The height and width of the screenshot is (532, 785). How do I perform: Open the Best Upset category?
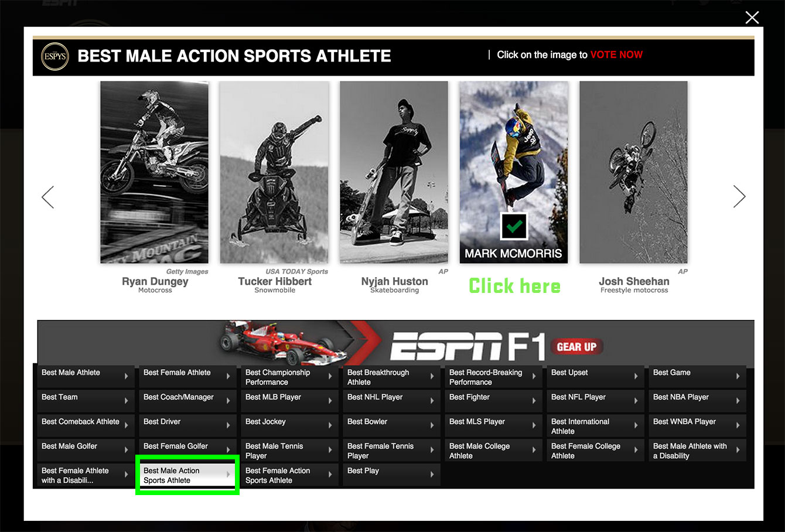pos(595,376)
